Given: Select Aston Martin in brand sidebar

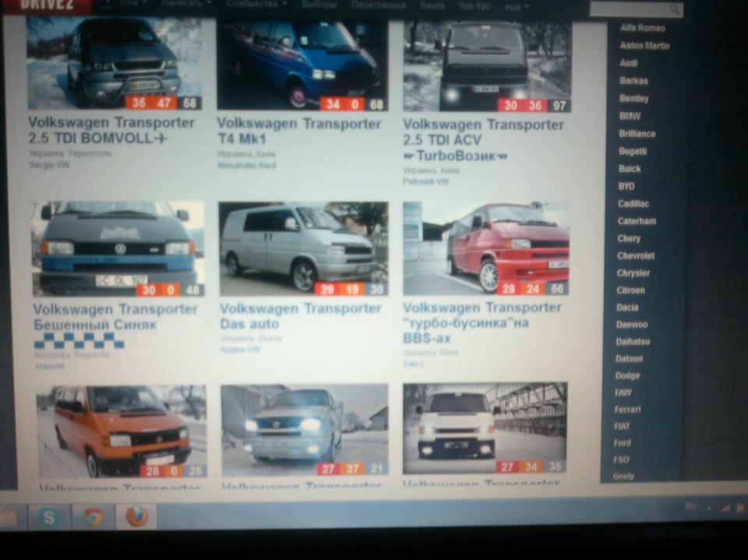Looking at the screenshot, I should tap(644, 46).
